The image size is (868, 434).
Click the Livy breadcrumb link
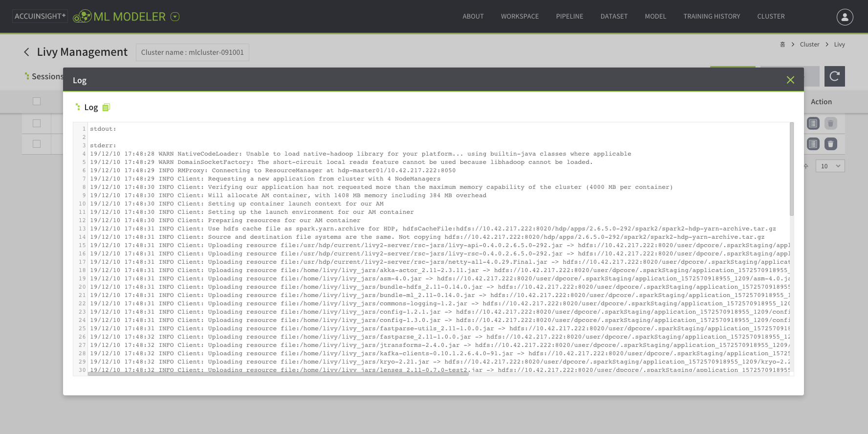839,45
